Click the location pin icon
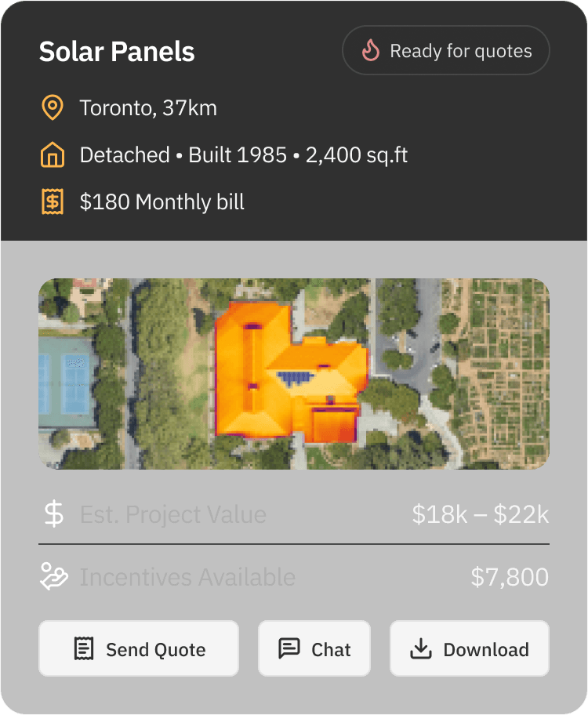Screen dimensions: 588x715 tap(53, 108)
